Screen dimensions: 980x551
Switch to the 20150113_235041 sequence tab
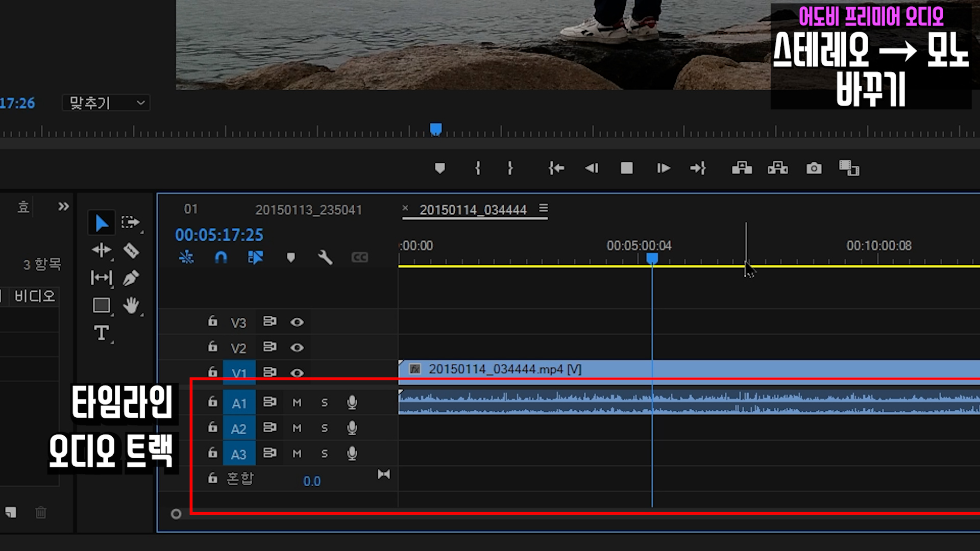tap(308, 210)
